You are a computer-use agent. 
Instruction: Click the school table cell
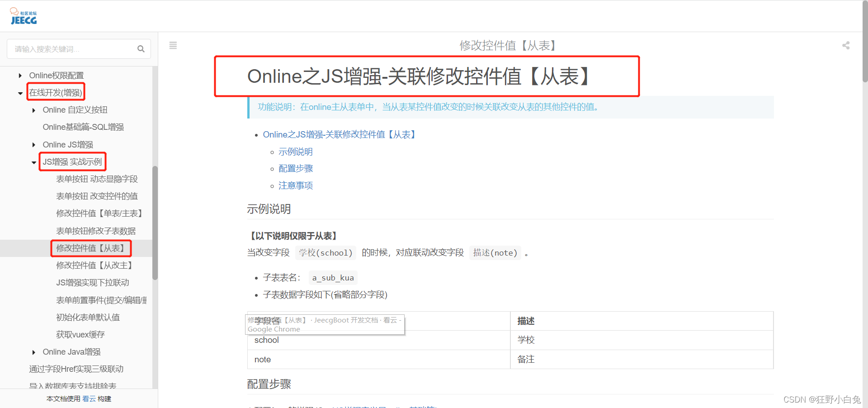click(378, 340)
